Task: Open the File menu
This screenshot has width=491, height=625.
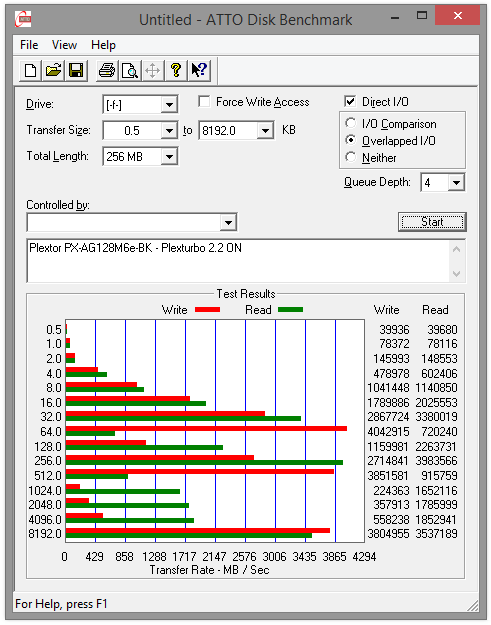Action: (29, 45)
